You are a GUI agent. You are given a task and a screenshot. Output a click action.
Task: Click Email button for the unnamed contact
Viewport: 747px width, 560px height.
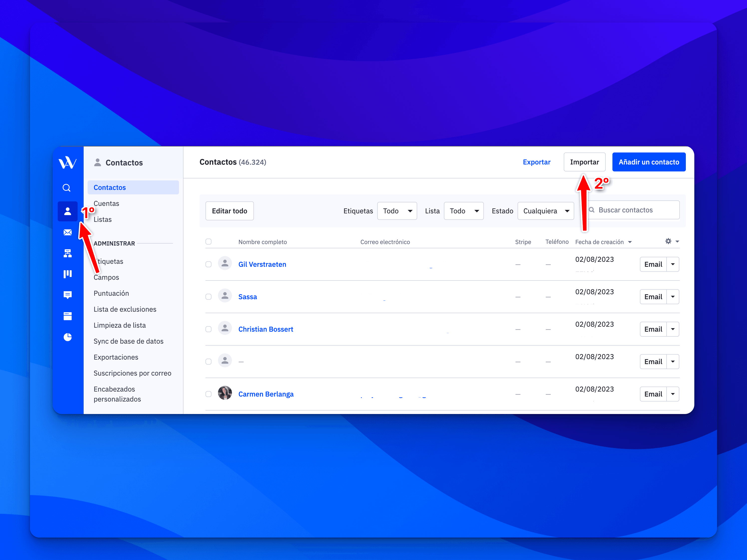[653, 362]
